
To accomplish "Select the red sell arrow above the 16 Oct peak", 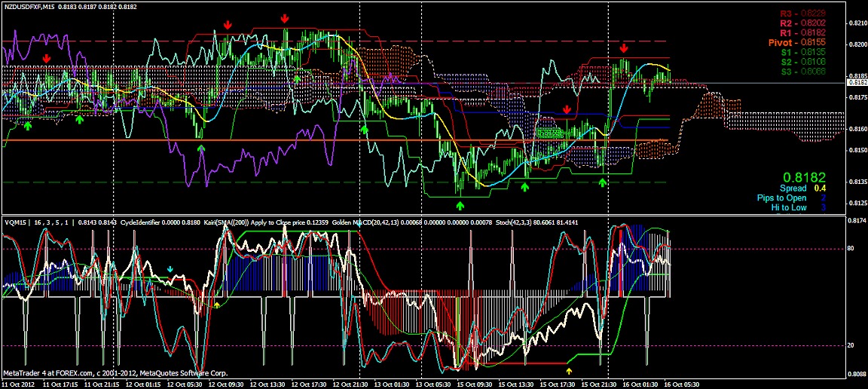I will 624,48.
